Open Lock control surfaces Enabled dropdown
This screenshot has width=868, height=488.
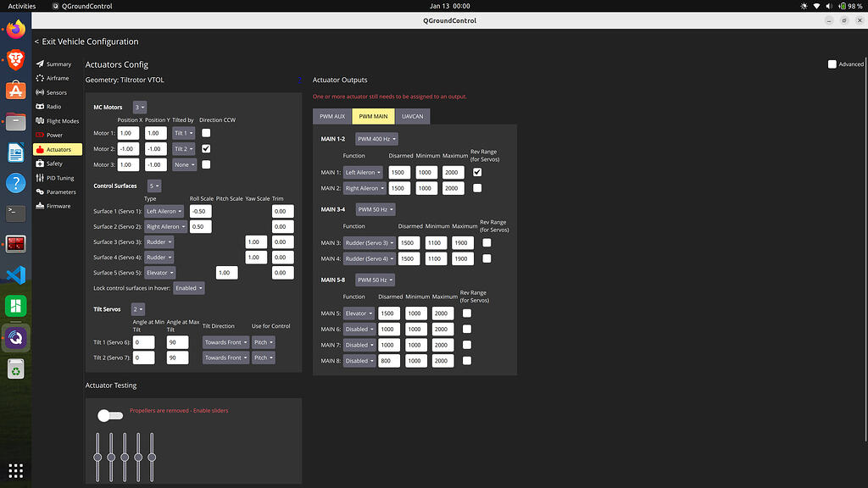click(189, 288)
